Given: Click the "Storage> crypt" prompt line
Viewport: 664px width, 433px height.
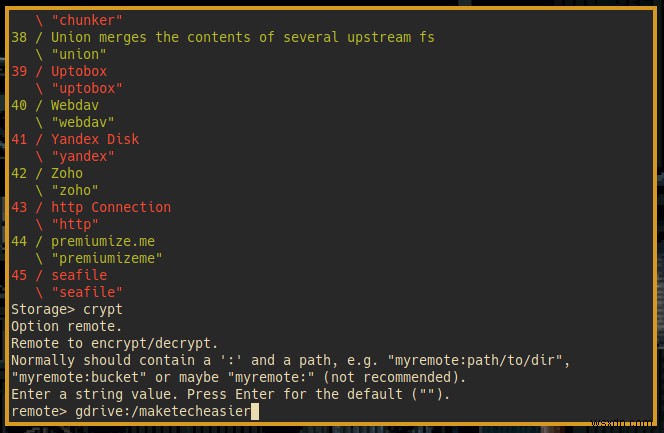Looking at the screenshot, I should 66,309.
